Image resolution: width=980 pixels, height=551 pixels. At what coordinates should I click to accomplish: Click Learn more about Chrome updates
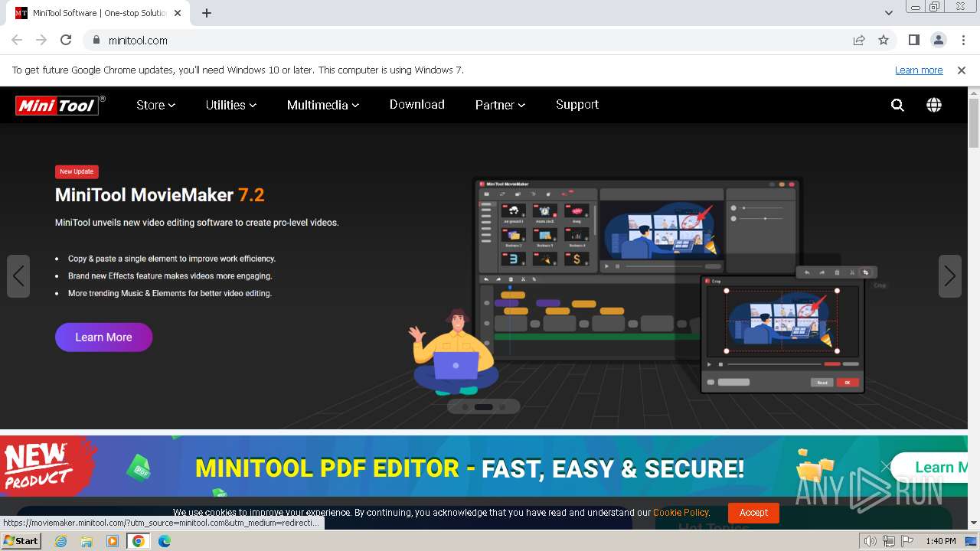919,70
